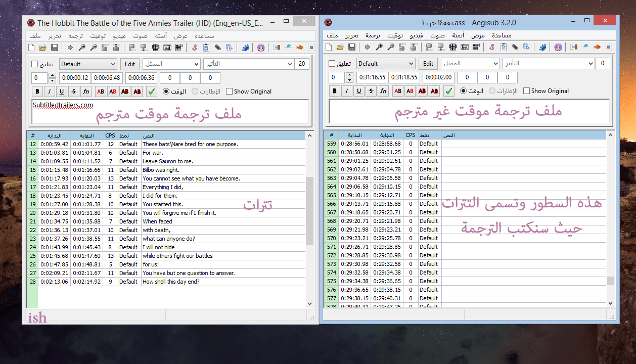The width and height of the screenshot is (636, 364).
Task: Open Styles Manager in Hobbit trailer window
Action: (x=195, y=48)
